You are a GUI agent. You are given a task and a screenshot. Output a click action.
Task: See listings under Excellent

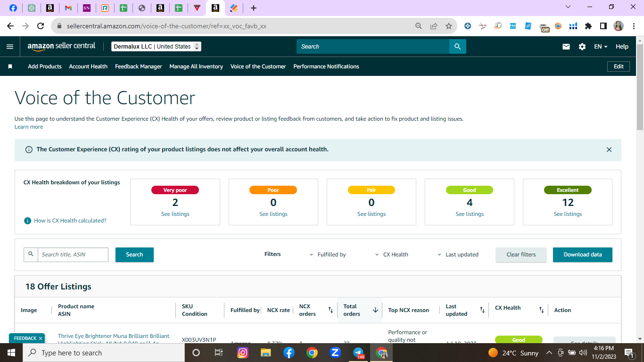point(568,214)
